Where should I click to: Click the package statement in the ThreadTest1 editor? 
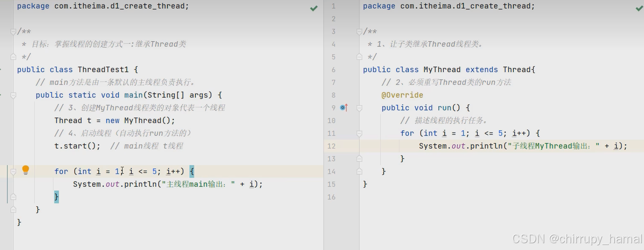click(103, 6)
